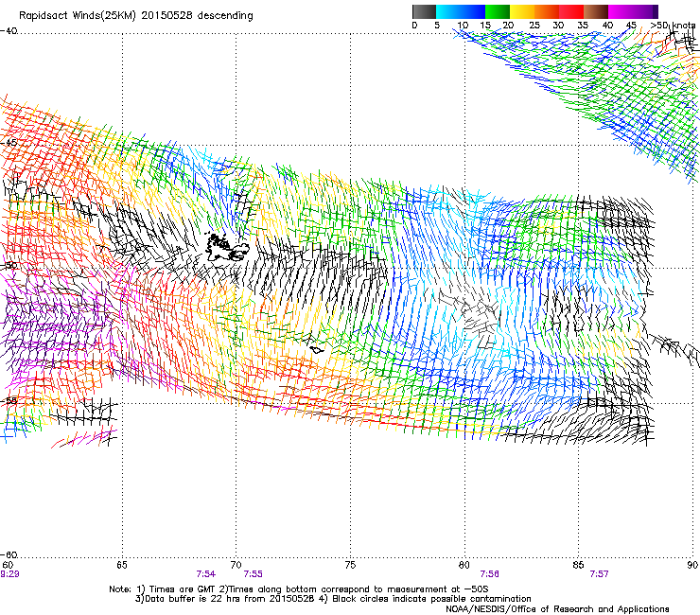The height and width of the screenshot is (615, 700).
Task: Click the '0' label under the color bar
Action: (x=414, y=26)
